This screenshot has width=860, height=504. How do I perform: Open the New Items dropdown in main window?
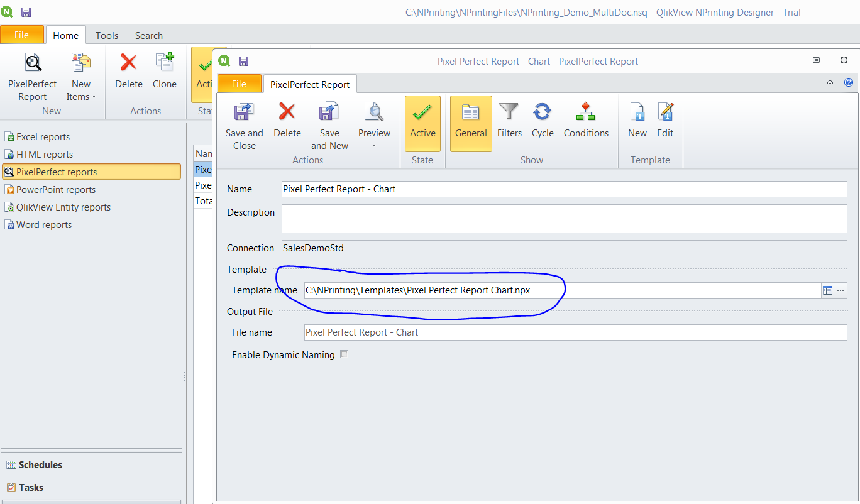point(81,77)
